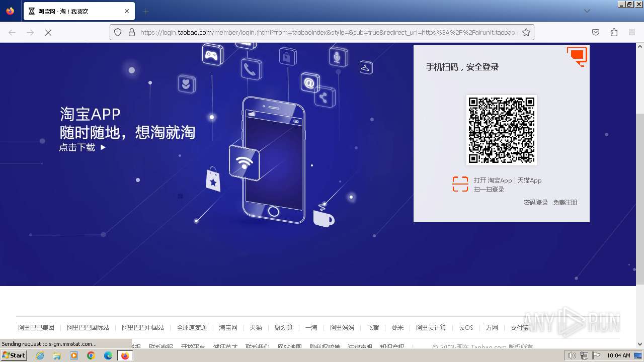Click the scan frame icon
644x362 pixels.
(460, 184)
